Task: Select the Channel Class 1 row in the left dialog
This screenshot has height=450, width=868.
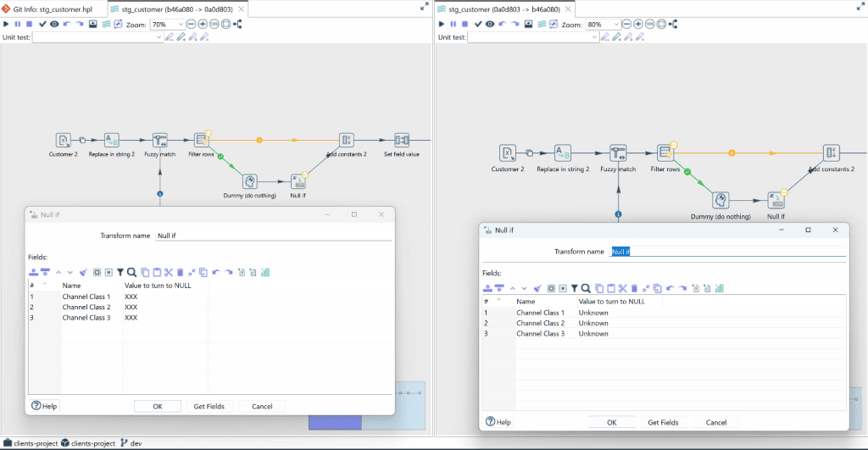Action: pos(210,297)
